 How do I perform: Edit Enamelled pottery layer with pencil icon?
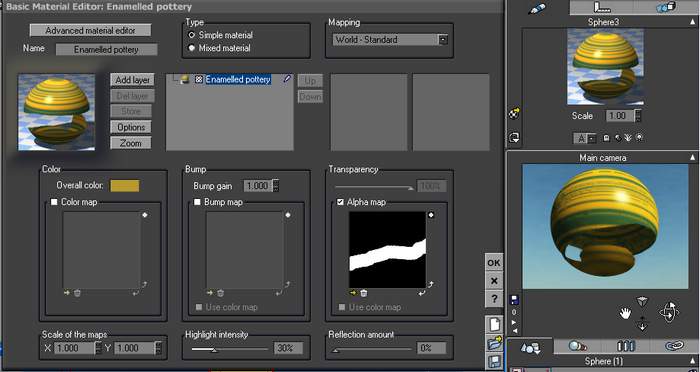(287, 79)
